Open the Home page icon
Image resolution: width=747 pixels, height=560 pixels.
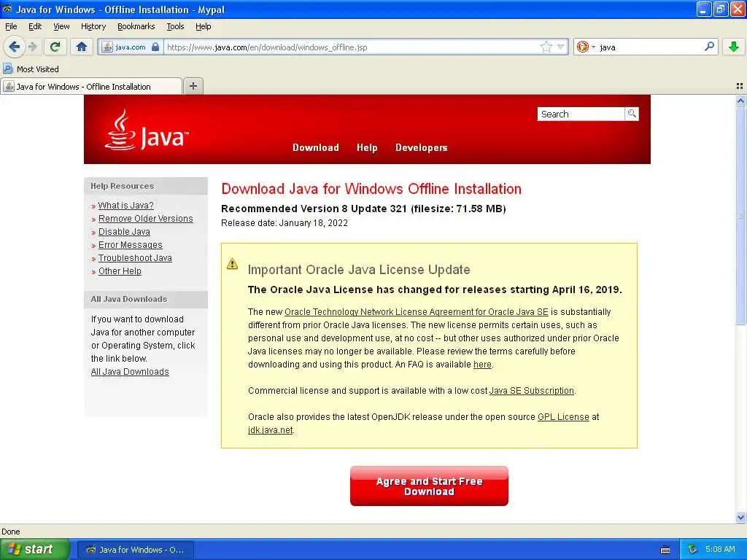pyautogui.click(x=82, y=47)
